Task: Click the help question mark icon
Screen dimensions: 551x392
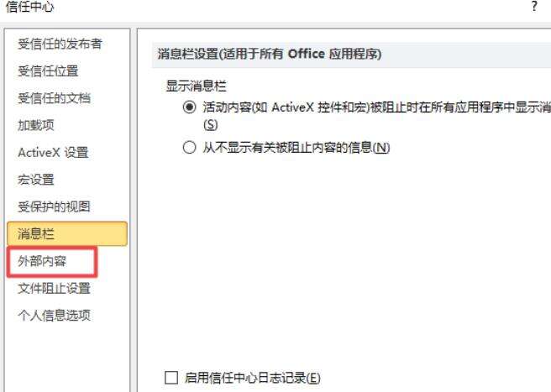Action: point(534,6)
